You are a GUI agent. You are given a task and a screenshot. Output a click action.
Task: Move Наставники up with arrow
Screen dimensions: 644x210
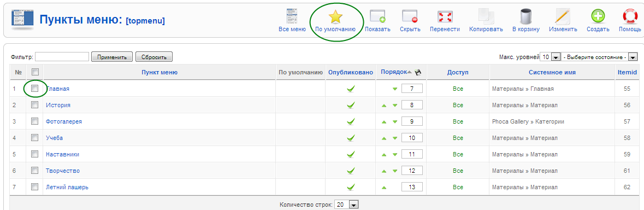click(x=384, y=155)
